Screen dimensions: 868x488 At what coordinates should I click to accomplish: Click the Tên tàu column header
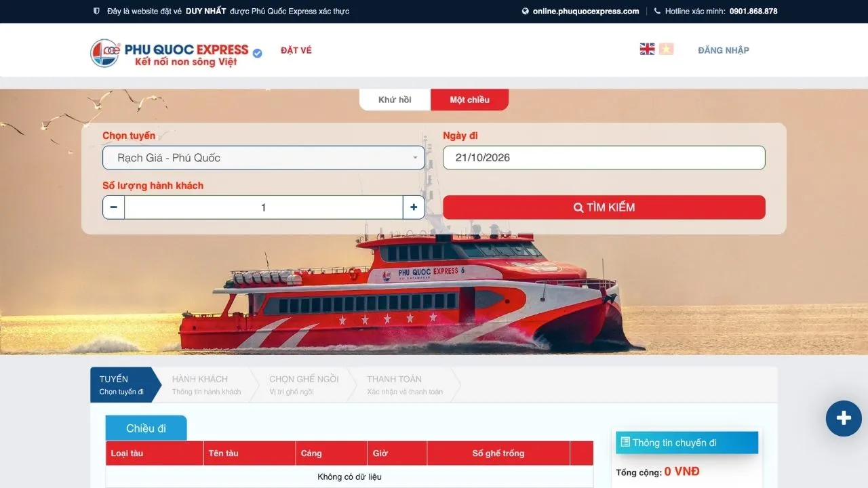pos(250,453)
